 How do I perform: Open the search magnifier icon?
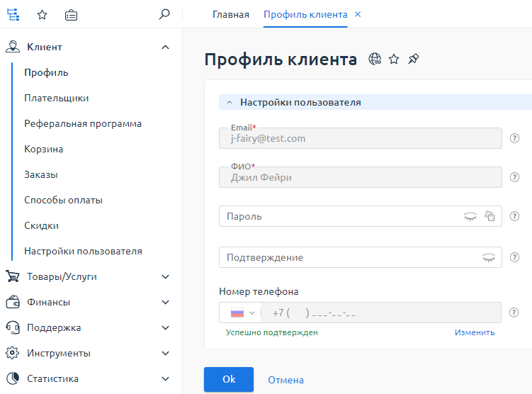tap(164, 14)
